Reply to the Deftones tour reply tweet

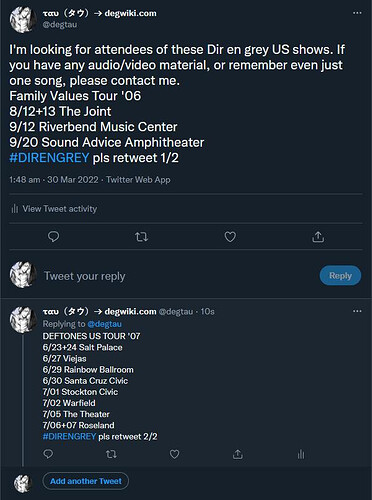(48, 454)
